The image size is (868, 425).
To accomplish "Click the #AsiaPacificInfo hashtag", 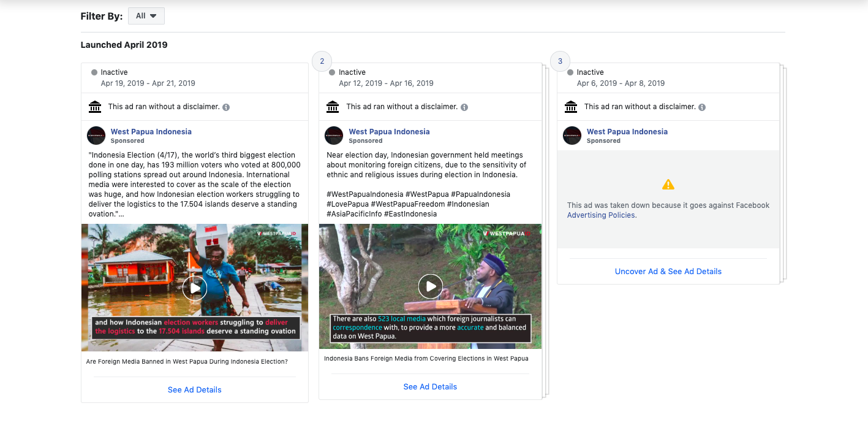I will coord(354,214).
